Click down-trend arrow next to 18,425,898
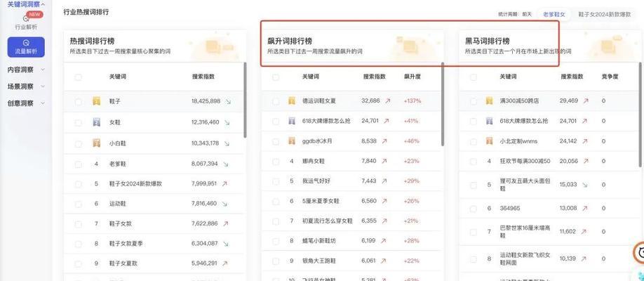Viewport: 644px width, 281px height. [x=228, y=101]
